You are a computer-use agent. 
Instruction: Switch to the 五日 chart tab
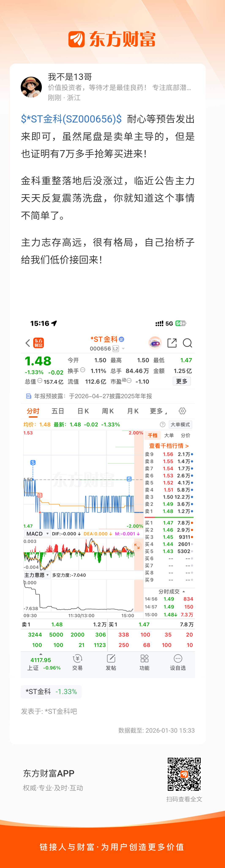[x=58, y=411]
